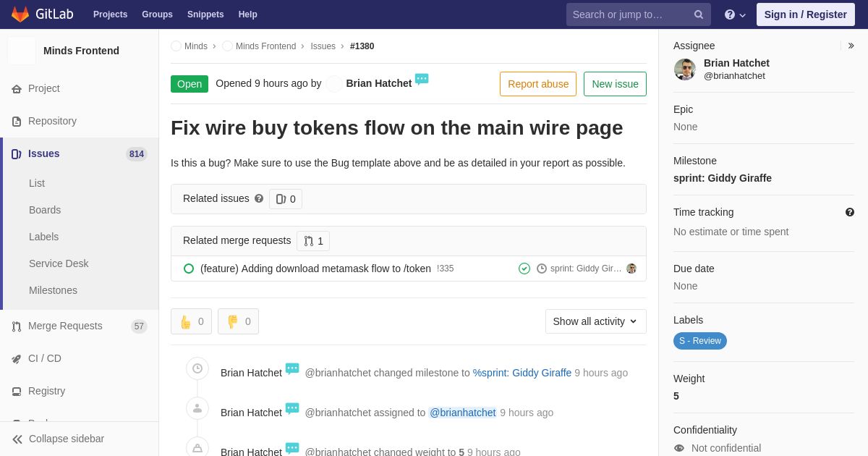Click the Related merge requests count badge
Image resolution: width=868 pixels, height=456 pixels.
tap(313, 241)
